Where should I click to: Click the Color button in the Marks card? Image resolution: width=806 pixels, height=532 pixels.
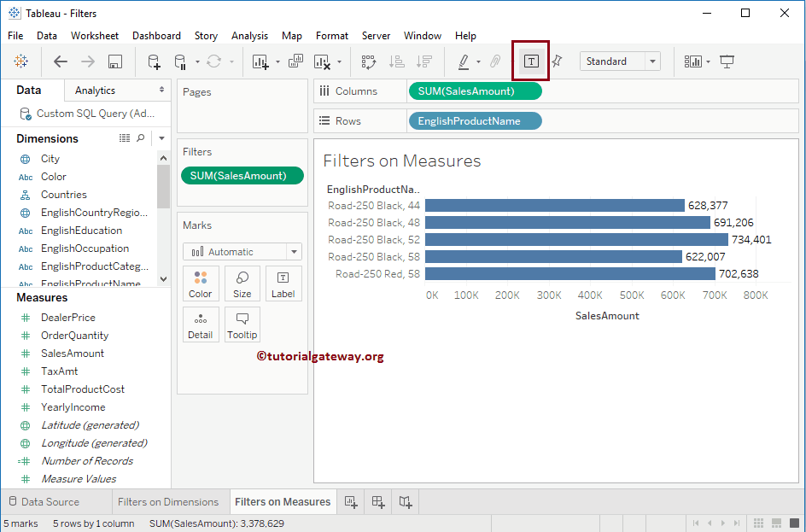[x=201, y=283]
